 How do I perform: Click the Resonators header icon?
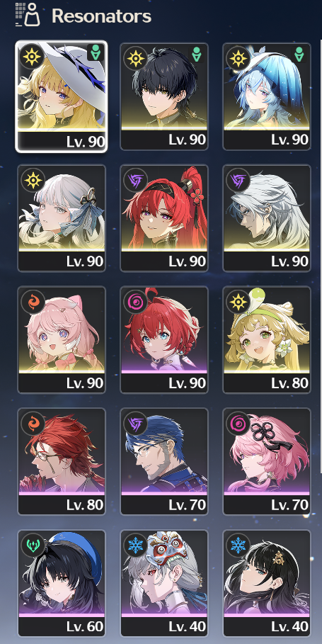pos(28,15)
